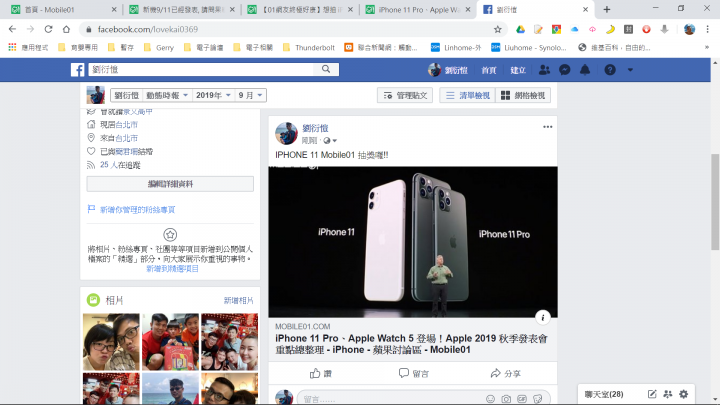720x405 pixels.
Task: Click the Chrome profile avatar
Action: 689,29
